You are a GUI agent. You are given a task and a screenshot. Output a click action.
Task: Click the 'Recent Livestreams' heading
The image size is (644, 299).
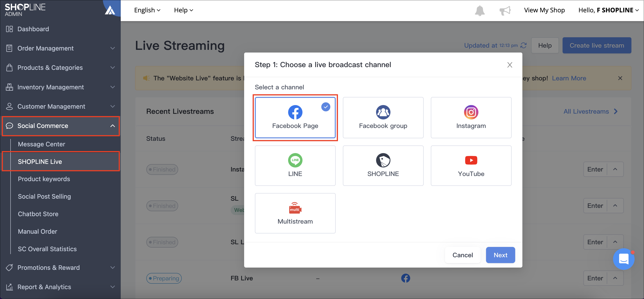(180, 111)
